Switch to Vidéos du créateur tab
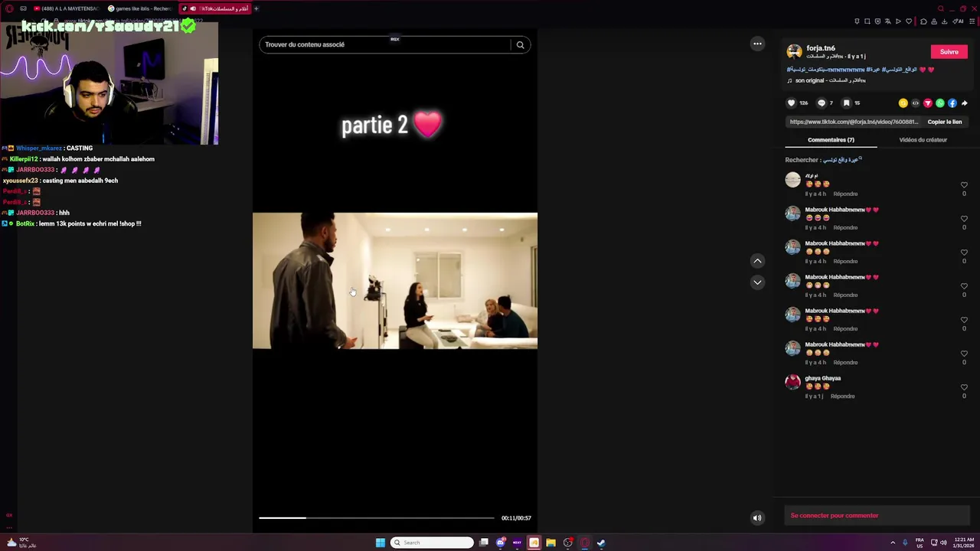Viewport: 980px width, 551px height. click(x=923, y=140)
